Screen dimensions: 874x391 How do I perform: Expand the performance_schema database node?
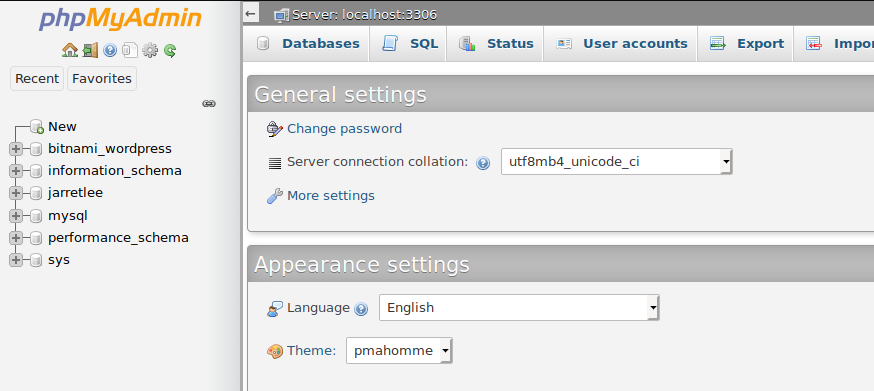click(x=16, y=238)
